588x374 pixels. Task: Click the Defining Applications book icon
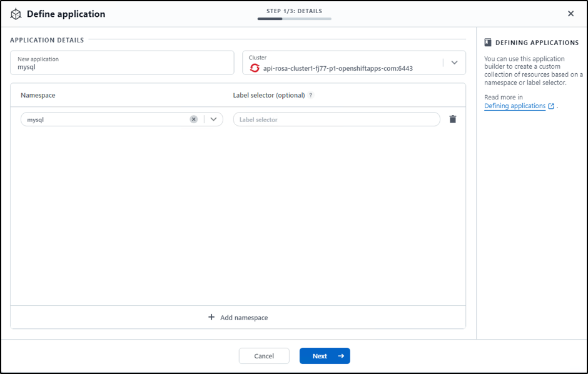point(488,43)
